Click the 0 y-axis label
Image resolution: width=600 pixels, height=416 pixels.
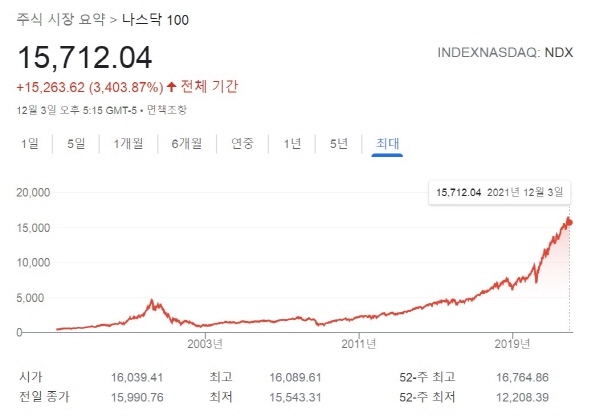coord(19,333)
